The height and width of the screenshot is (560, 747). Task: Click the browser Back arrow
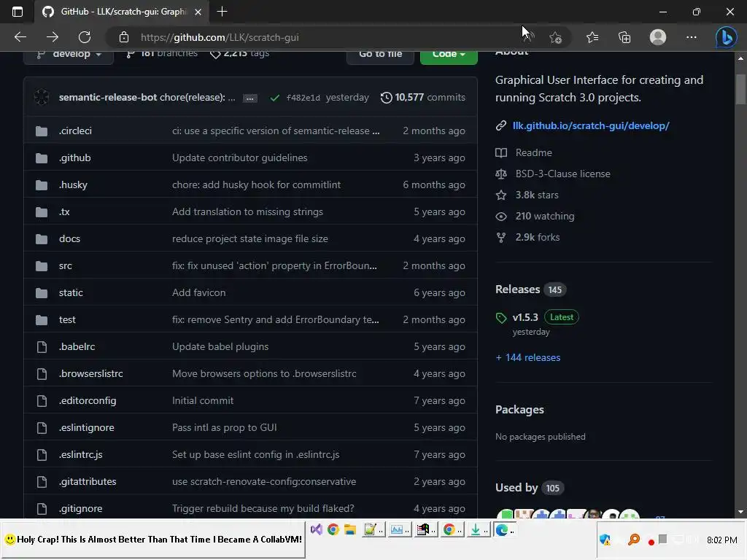[20, 37]
